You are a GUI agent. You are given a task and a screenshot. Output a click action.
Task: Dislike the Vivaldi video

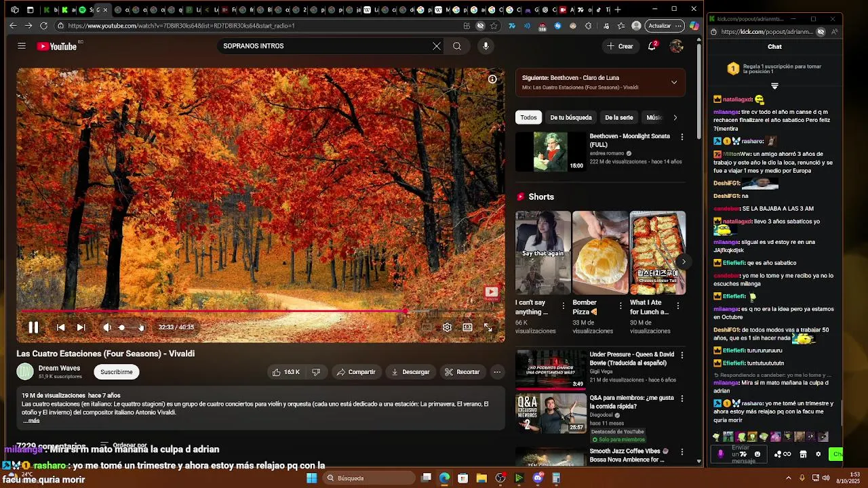coord(316,372)
